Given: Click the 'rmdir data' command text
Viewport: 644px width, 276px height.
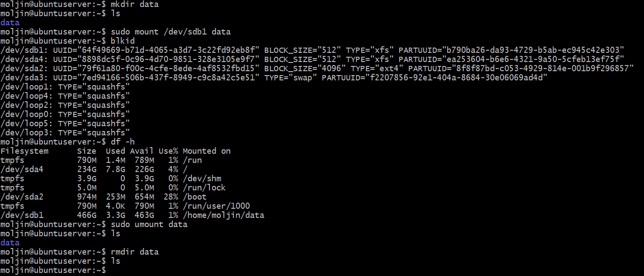Looking at the screenshot, I should coord(135,252).
